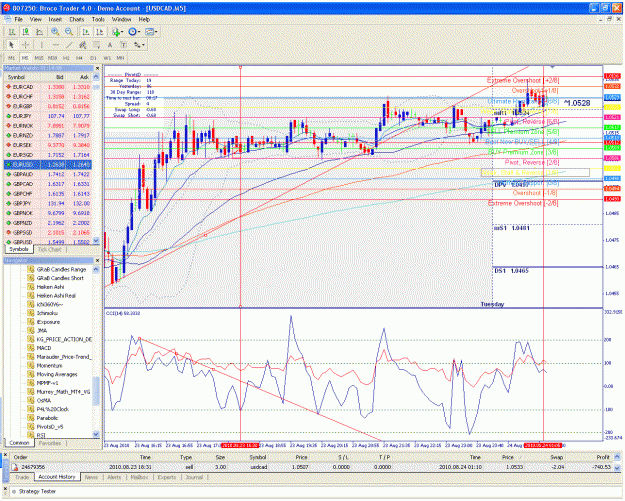The height and width of the screenshot is (501, 625).
Task: Close the Terminal order panel
Action: (x=6, y=455)
